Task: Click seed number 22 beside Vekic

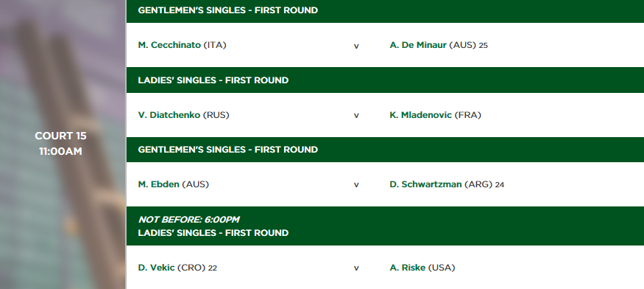Action: coord(213,268)
